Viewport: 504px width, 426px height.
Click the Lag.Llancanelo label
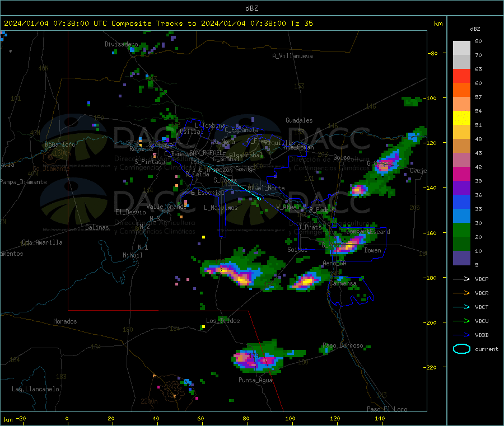pyautogui.click(x=35, y=389)
